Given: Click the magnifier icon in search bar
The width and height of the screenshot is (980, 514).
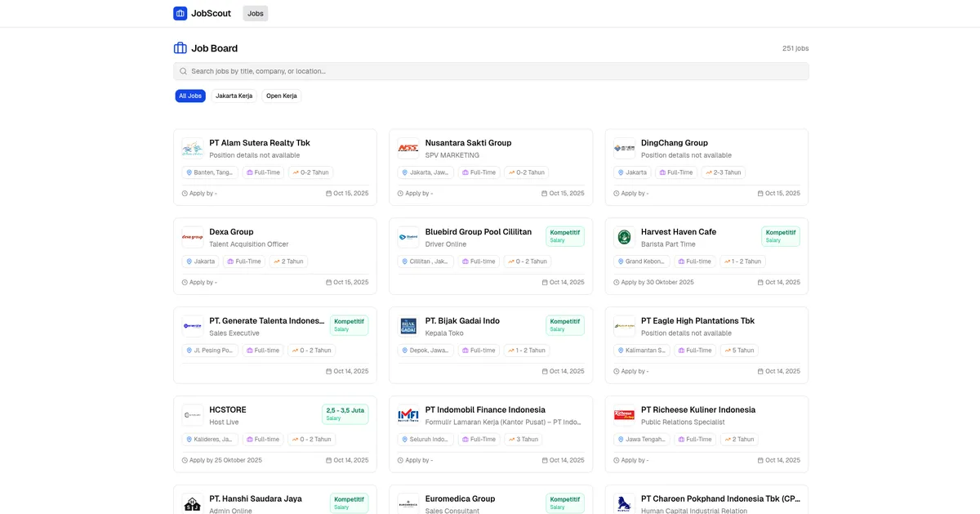Looking at the screenshot, I should (184, 71).
